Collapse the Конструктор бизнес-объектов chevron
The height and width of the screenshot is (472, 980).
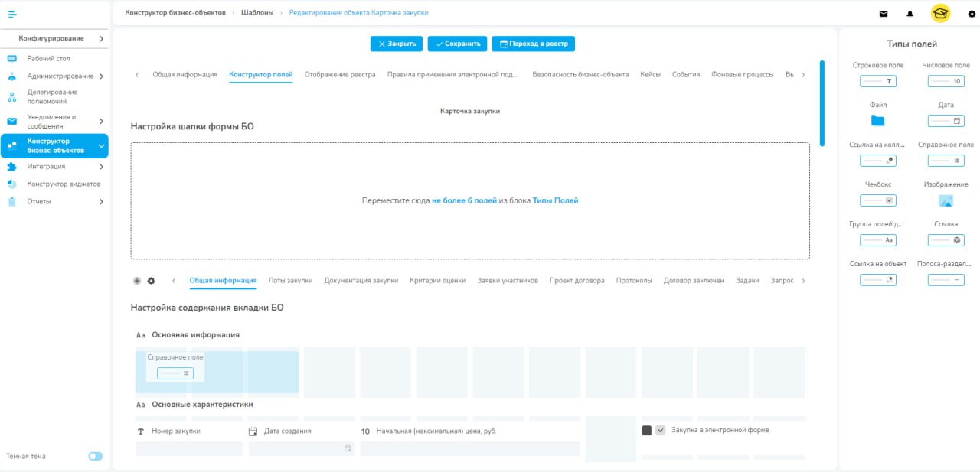point(101,146)
